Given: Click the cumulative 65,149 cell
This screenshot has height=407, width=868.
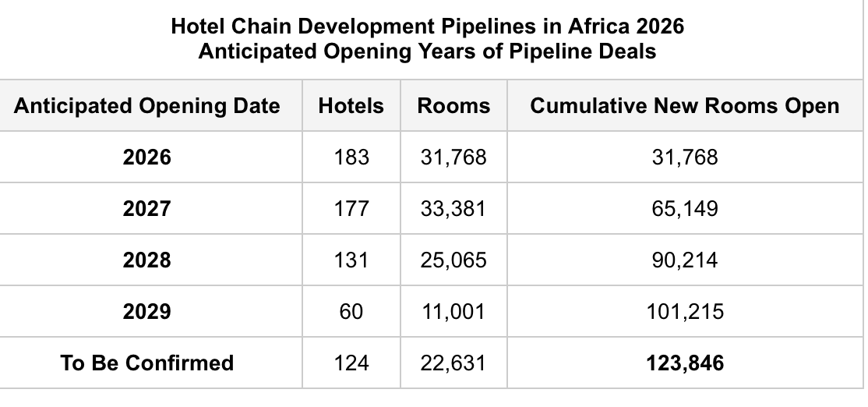Looking at the screenshot, I should pyautogui.click(x=684, y=209).
